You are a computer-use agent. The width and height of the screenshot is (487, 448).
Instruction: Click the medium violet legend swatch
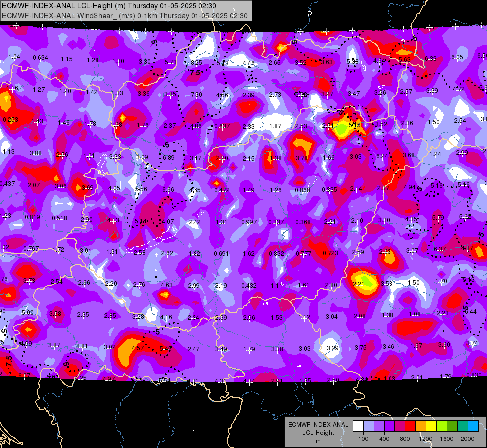point(379,426)
